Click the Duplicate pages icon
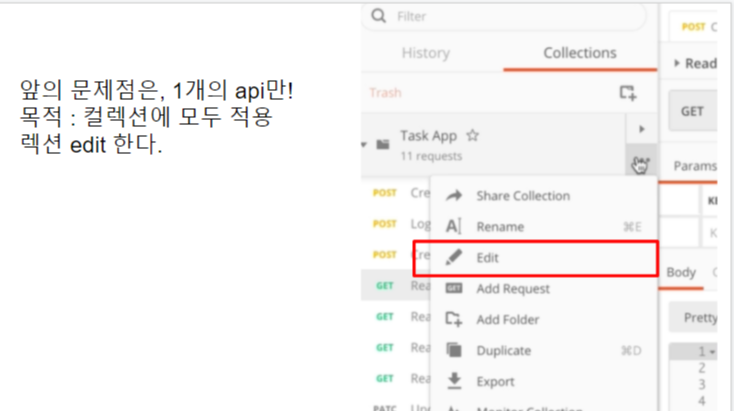This screenshot has width=734, height=411. pos(454,350)
